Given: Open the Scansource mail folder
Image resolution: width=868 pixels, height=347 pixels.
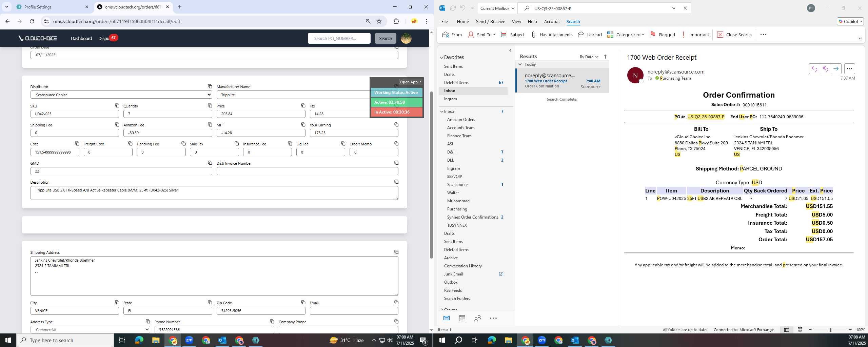Looking at the screenshot, I should 457,185.
